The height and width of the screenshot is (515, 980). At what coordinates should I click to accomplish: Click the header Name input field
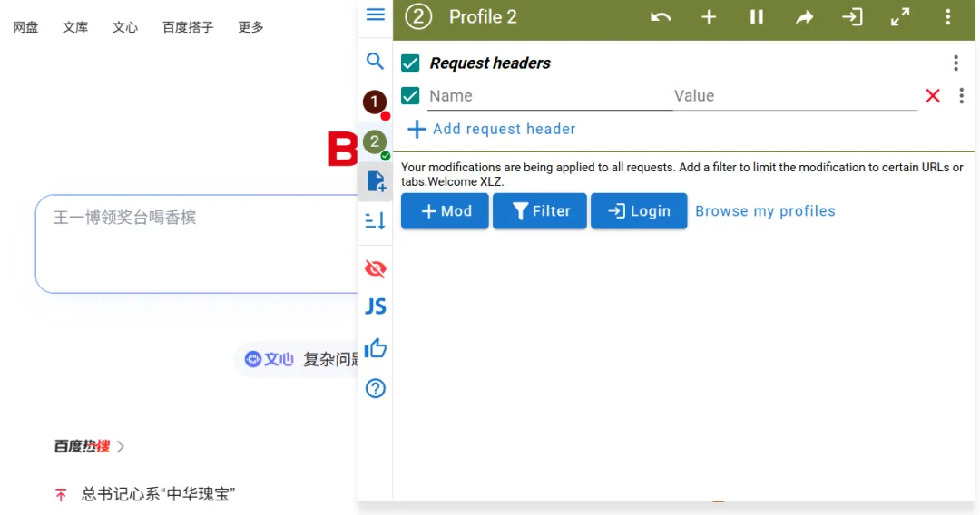(x=550, y=96)
